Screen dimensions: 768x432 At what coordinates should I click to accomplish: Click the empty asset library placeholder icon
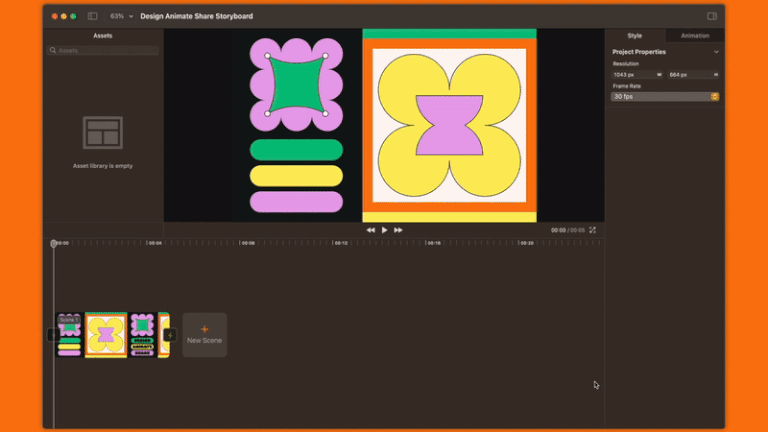point(103,133)
